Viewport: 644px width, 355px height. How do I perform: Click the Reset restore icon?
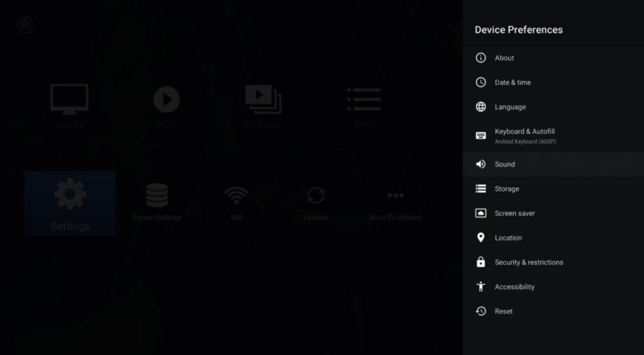pyautogui.click(x=480, y=311)
